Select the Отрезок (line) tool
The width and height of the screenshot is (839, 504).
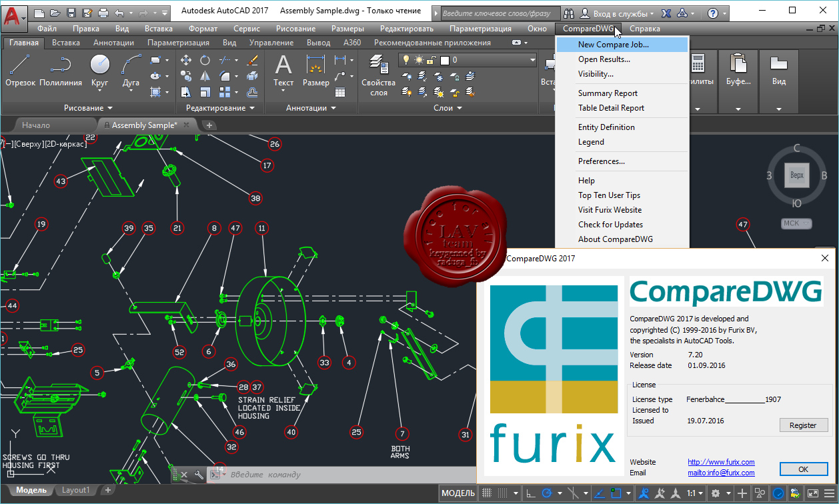(20, 70)
